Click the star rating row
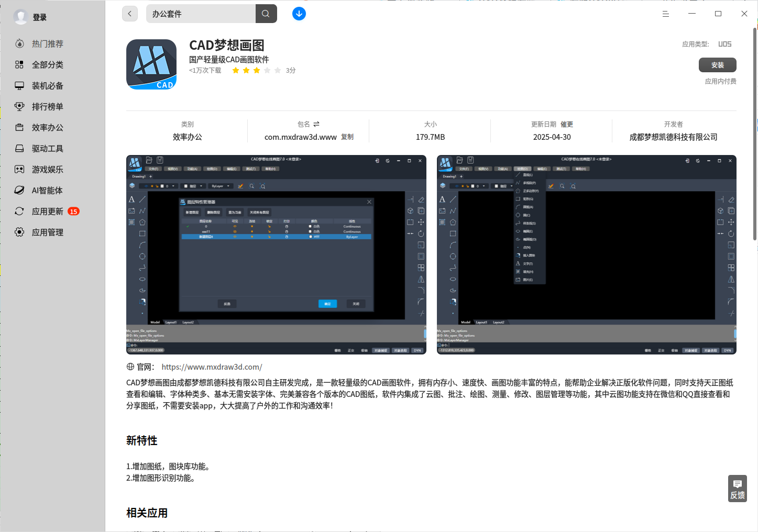 click(x=257, y=70)
